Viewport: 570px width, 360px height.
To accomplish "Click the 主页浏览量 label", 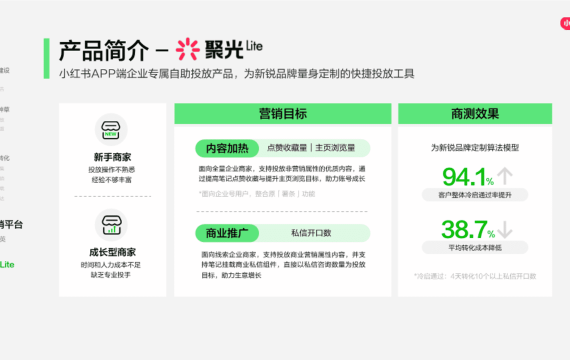I will pyautogui.click(x=335, y=148).
